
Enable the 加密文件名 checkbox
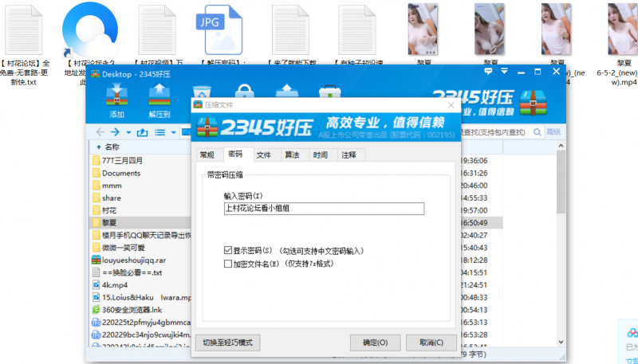(228, 263)
